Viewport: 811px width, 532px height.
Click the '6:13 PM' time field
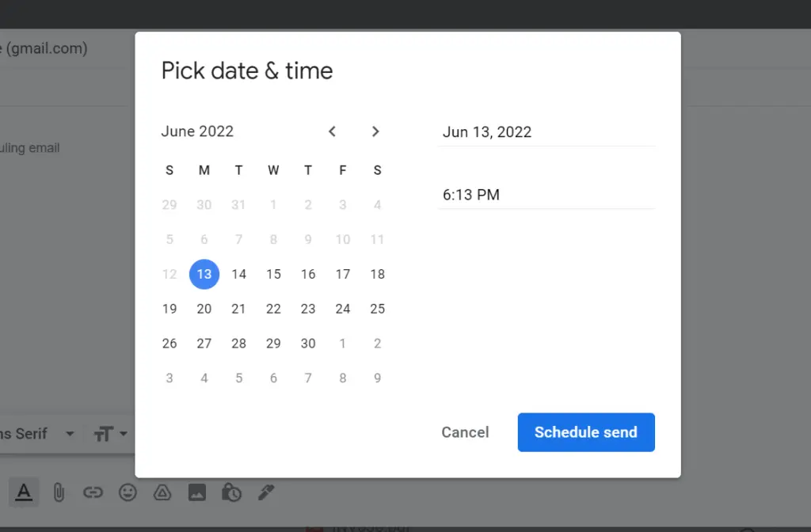pos(546,195)
